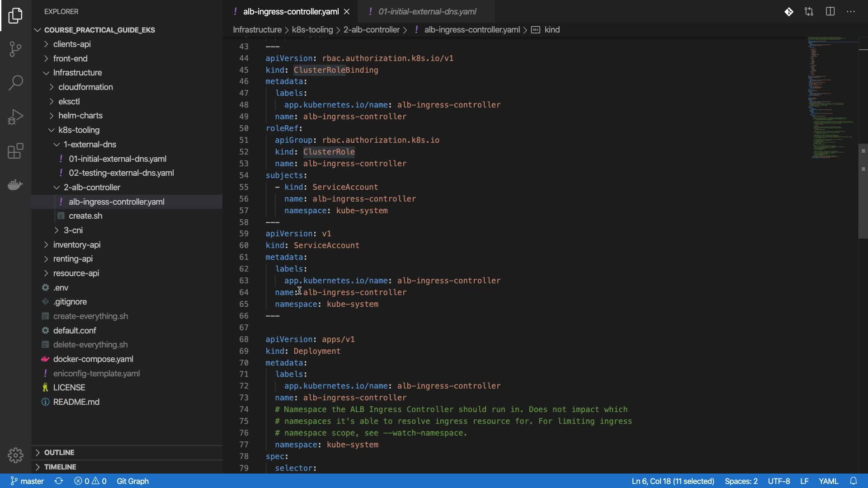Open the editor's more actions ellipsis

[x=851, y=12]
